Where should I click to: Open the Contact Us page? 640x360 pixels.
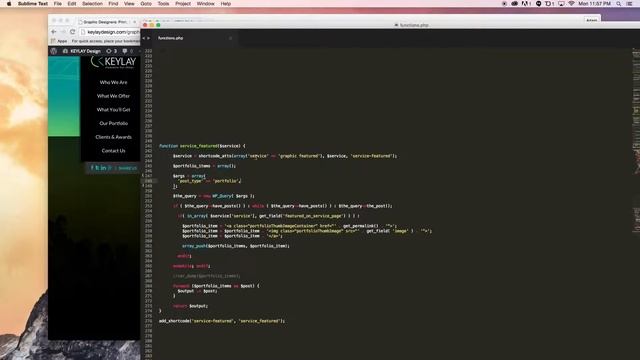click(x=113, y=151)
